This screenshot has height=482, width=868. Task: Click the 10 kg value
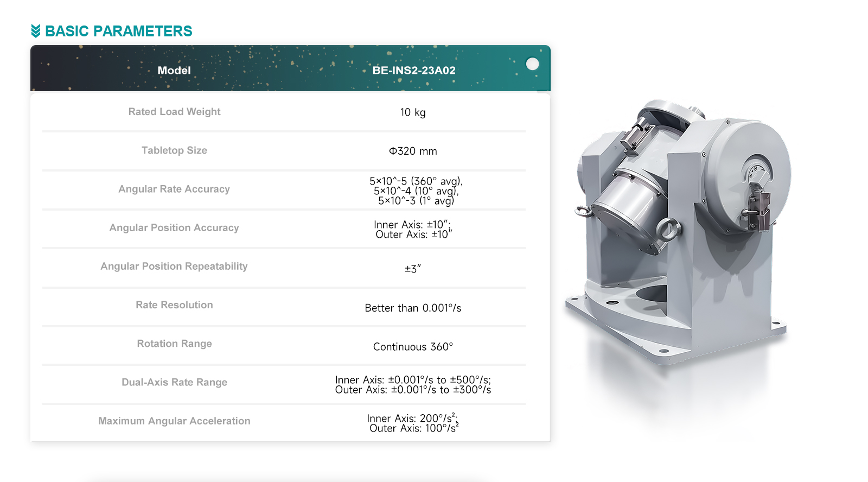(413, 112)
